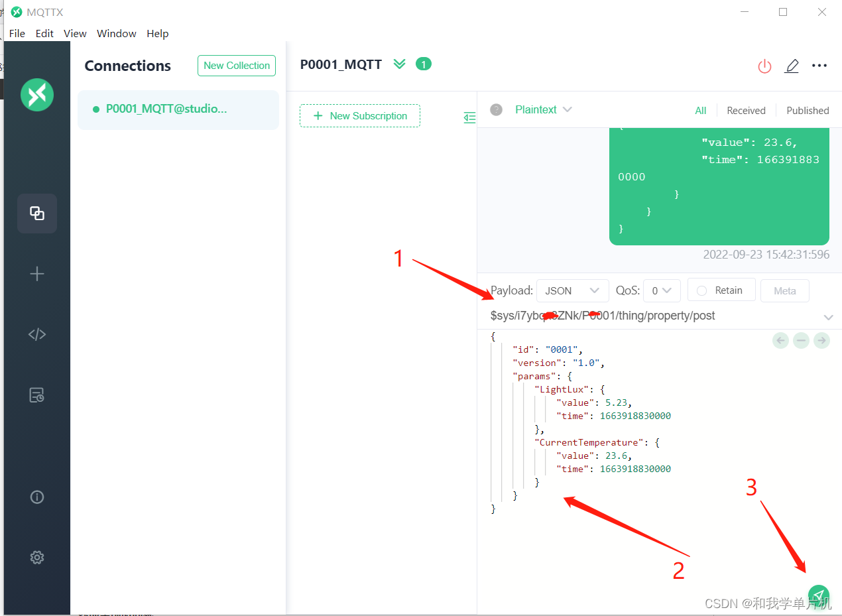842x616 pixels.
Task: Create new connection with plus sidebar icon
Action: tap(37, 274)
